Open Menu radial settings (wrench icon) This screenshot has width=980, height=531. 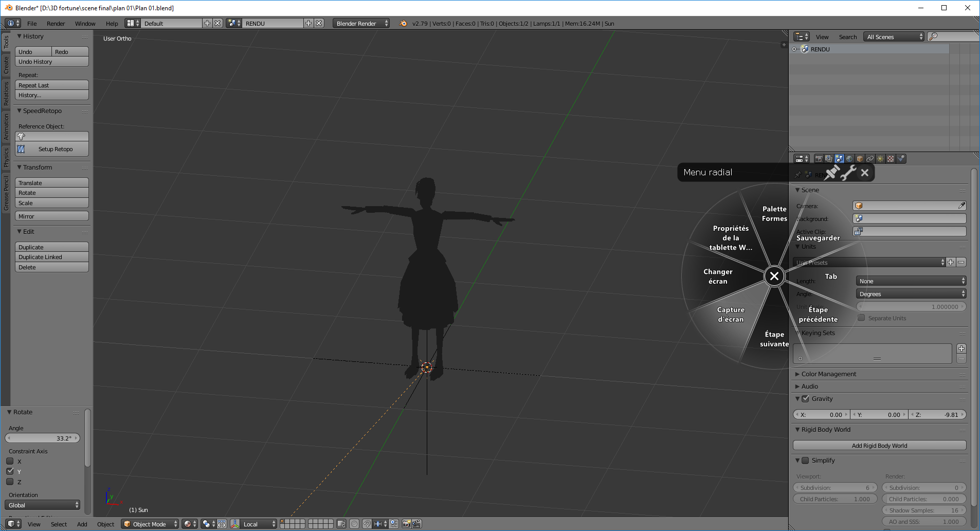click(848, 173)
